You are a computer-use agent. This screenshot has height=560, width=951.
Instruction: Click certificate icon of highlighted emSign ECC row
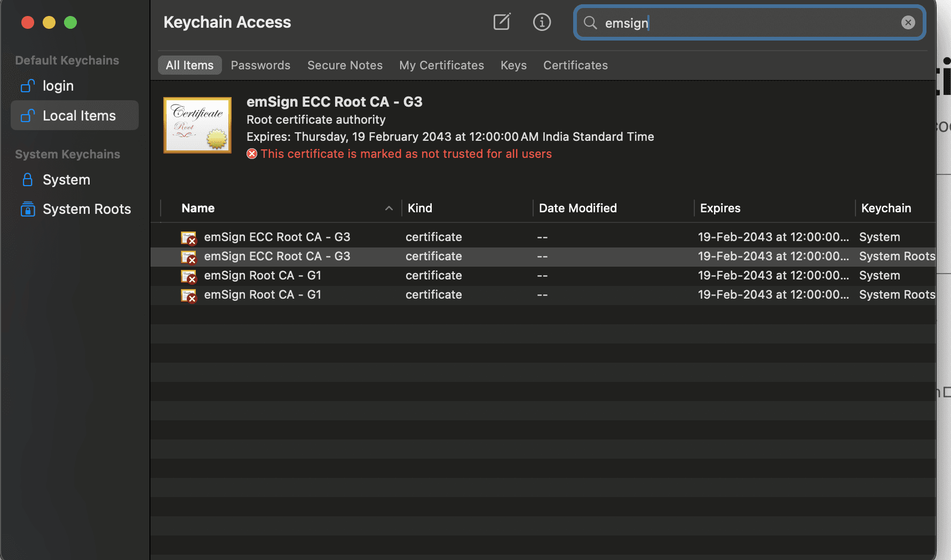tap(189, 257)
